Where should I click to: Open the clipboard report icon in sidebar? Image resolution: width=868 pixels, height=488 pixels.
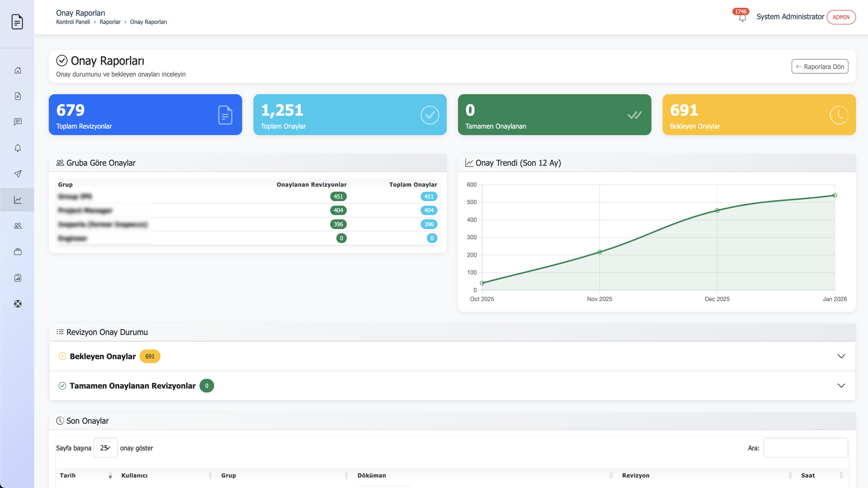tap(18, 278)
